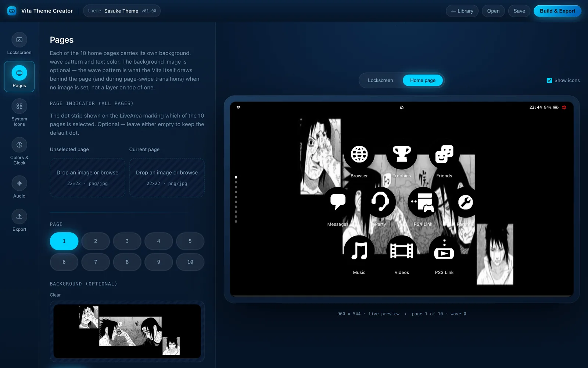Click the 'page 1 of 10' status text
Image resolution: width=588 pixels, height=368 pixels.
tap(427, 314)
